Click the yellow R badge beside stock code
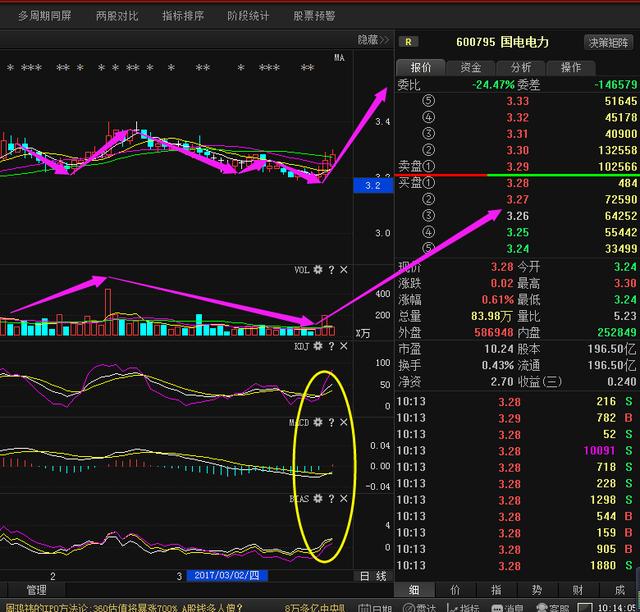The width and height of the screenshot is (640, 612). tap(410, 42)
